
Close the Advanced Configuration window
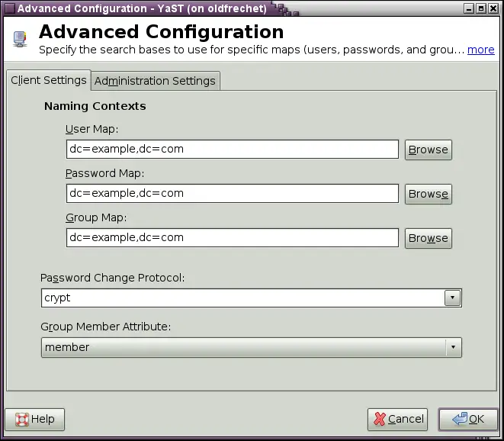(x=495, y=8)
